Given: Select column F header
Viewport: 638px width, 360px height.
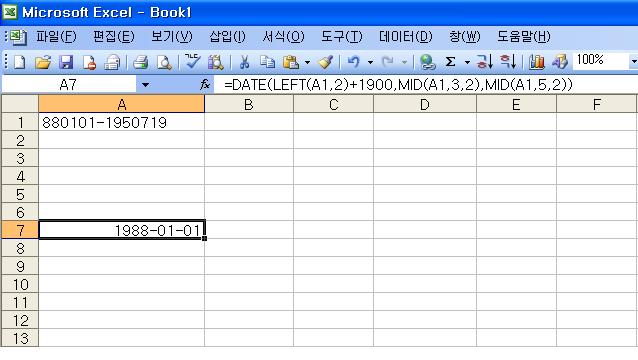Looking at the screenshot, I should [x=596, y=105].
